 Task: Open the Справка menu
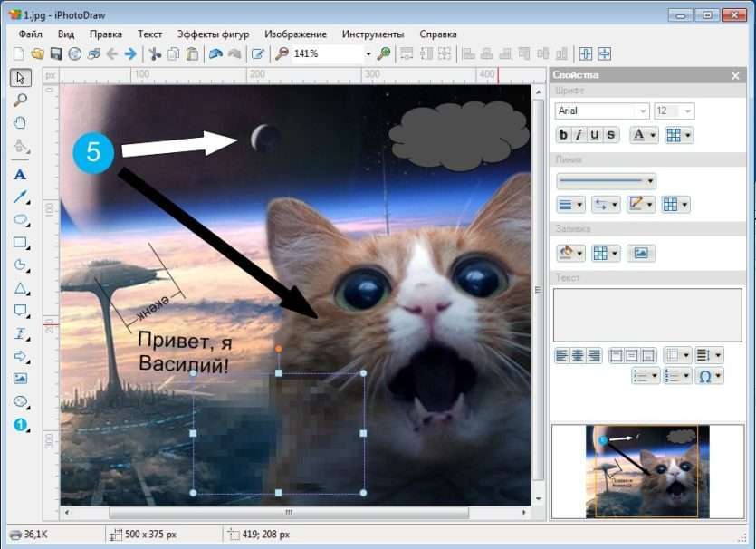pyautogui.click(x=438, y=34)
